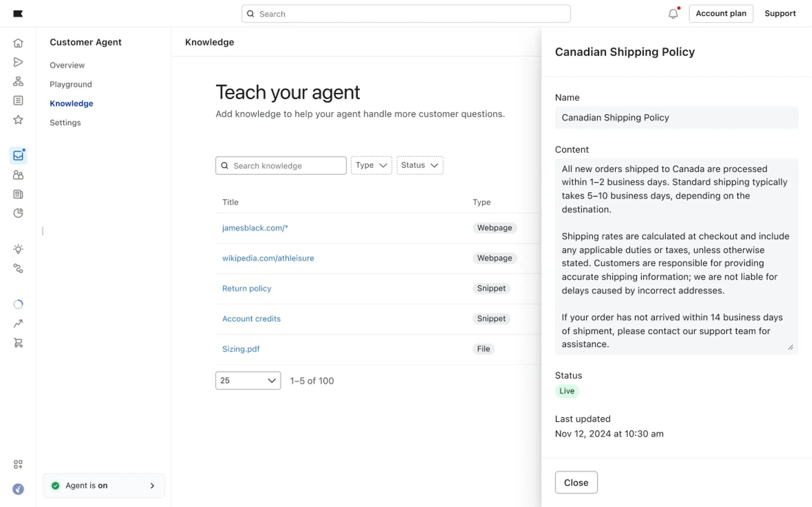The width and height of the screenshot is (812, 507).
Task: Open the apps grid plus icon
Action: coord(18,465)
